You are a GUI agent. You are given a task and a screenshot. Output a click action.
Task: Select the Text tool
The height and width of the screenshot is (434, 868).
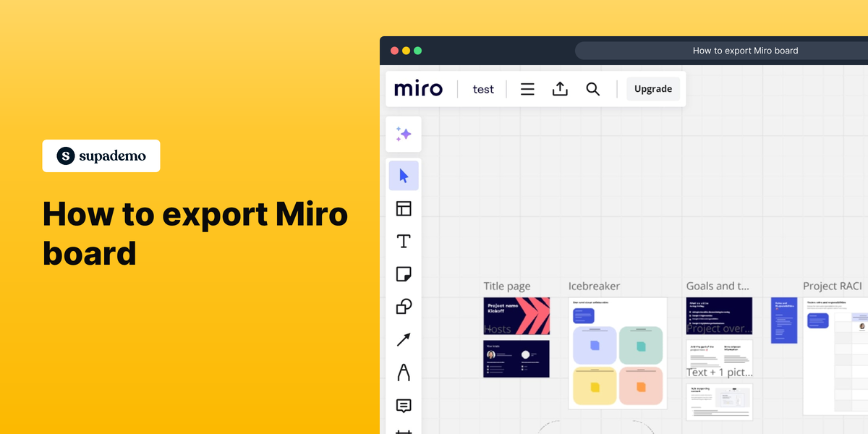pyautogui.click(x=404, y=242)
